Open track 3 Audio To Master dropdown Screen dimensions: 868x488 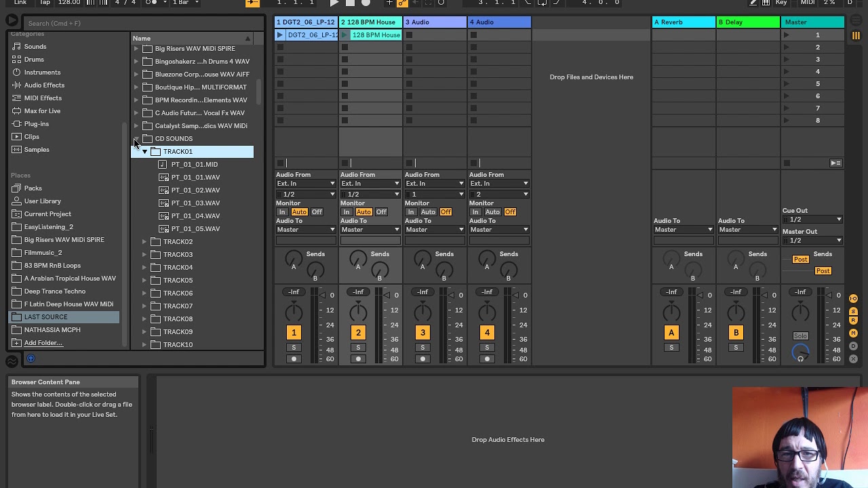click(435, 230)
